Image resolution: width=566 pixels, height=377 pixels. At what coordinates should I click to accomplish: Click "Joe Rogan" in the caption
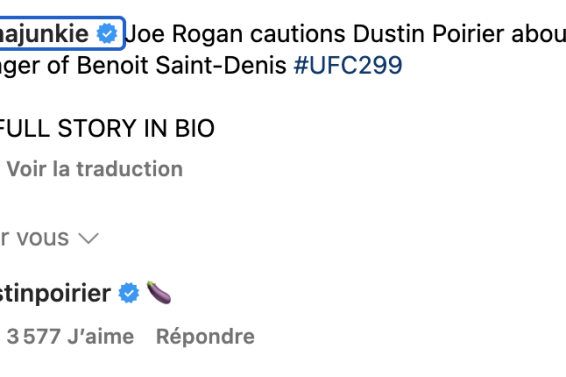(x=183, y=34)
